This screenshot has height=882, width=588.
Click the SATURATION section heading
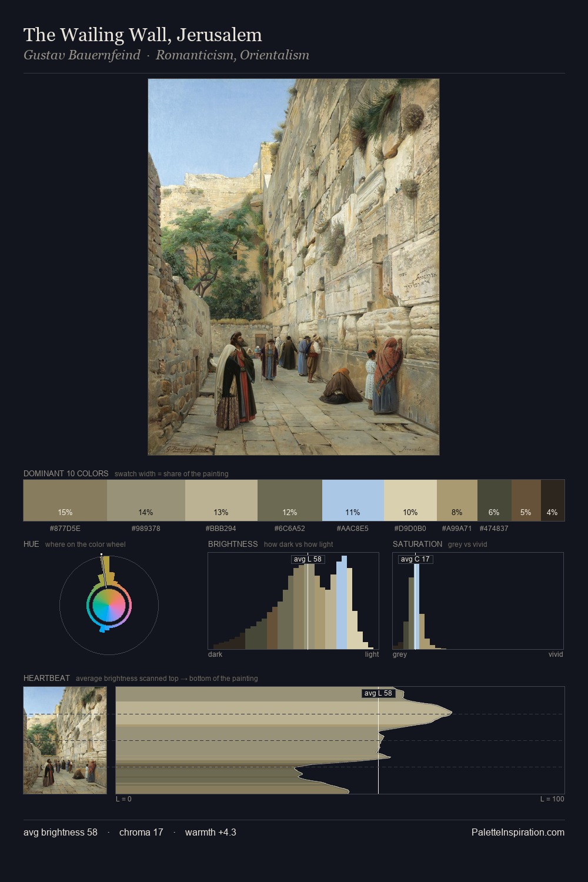(417, 544)
